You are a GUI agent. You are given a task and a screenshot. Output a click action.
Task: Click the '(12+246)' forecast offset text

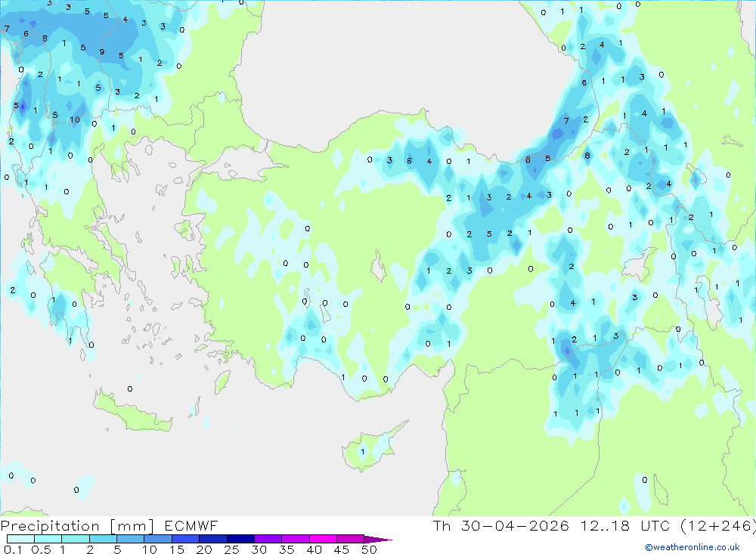click(x=717, y=525)
